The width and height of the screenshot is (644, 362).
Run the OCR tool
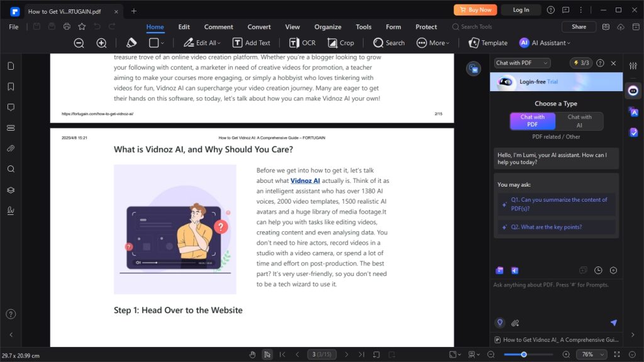(x=303, y=43)
